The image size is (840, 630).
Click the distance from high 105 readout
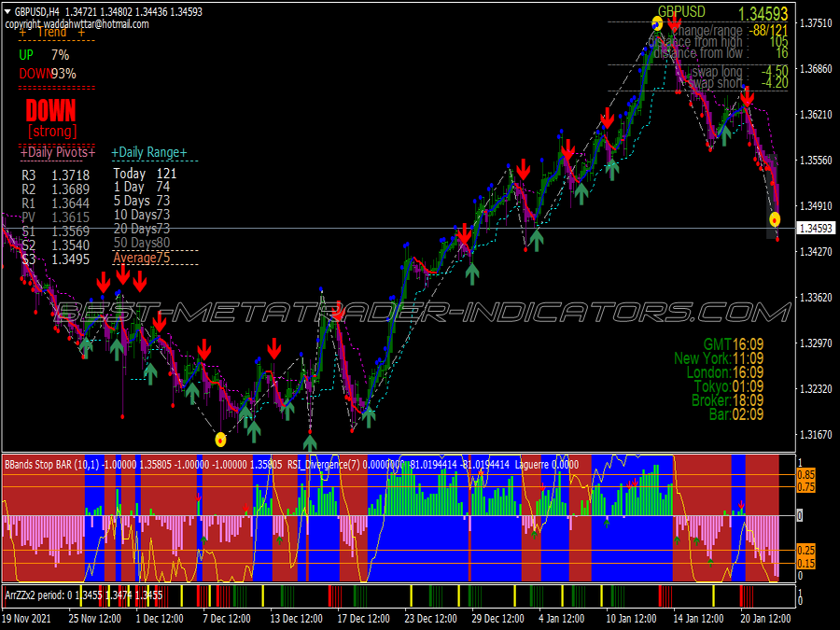click(719, 42)
